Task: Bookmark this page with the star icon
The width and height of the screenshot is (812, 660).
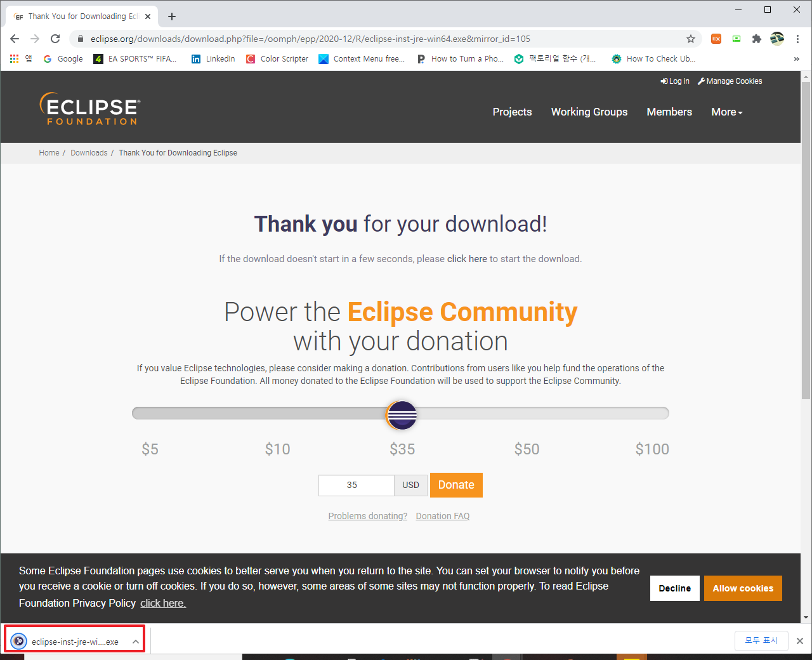Action: 691,39
